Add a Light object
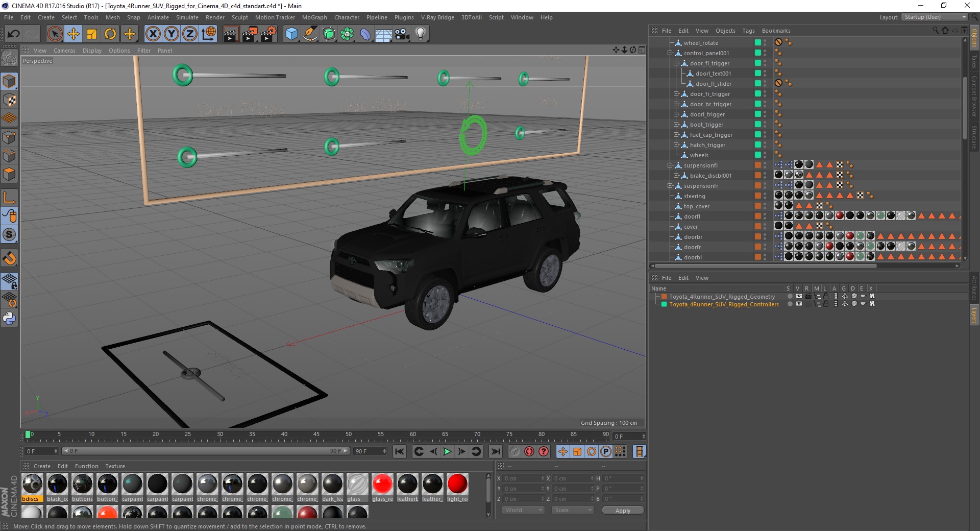This screenshot has height=531, width=980. coord(421,34)
